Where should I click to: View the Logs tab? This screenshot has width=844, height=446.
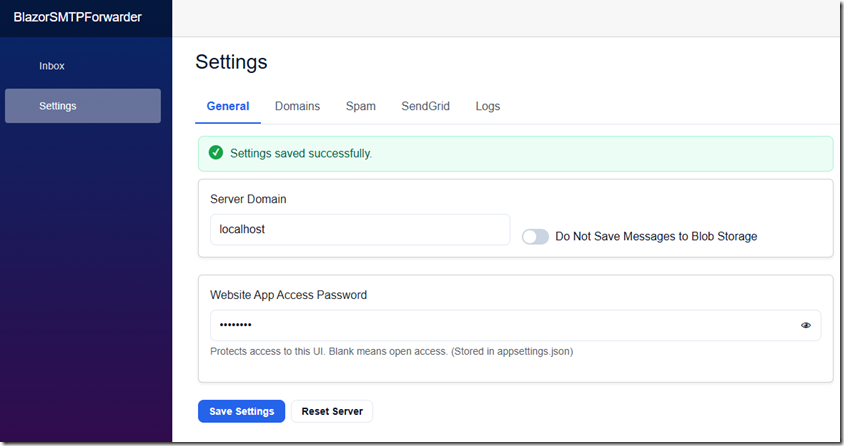click(488, 106)
